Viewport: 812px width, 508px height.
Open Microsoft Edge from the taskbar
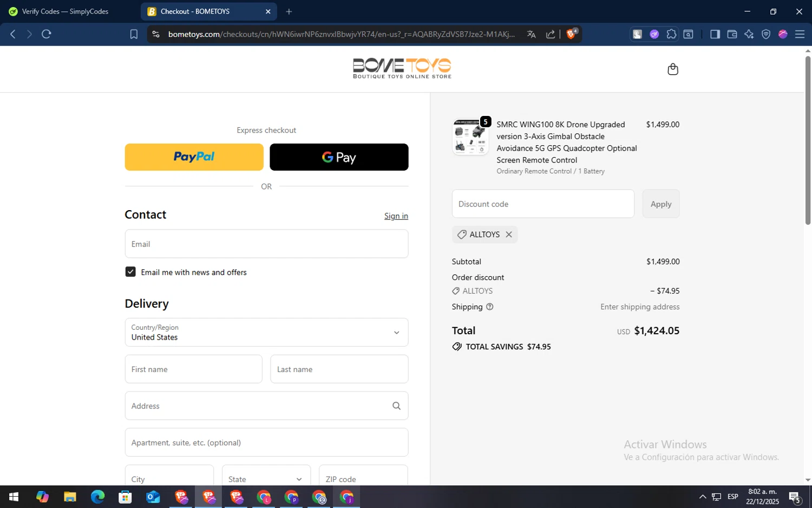pyautogui.click(x=97, y=497)
